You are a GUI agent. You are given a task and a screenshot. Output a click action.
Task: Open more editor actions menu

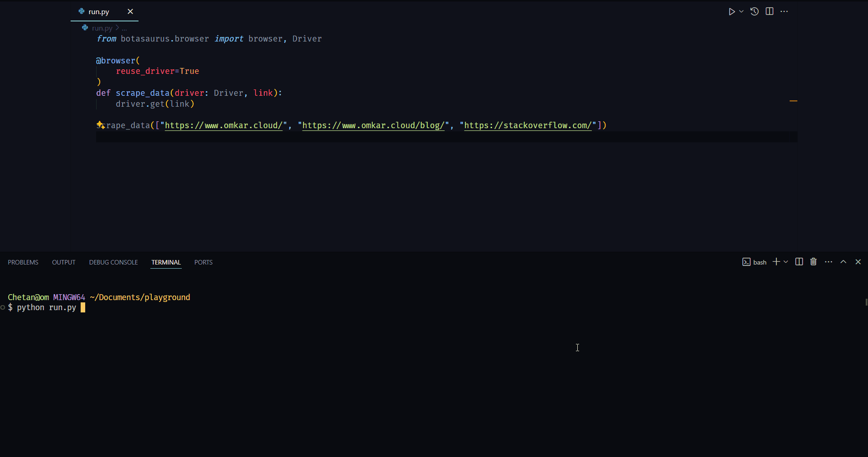[x=785, y=11]
